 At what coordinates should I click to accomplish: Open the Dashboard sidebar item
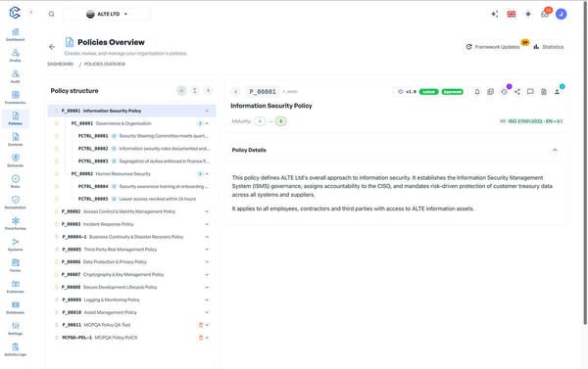coord(16,34)
